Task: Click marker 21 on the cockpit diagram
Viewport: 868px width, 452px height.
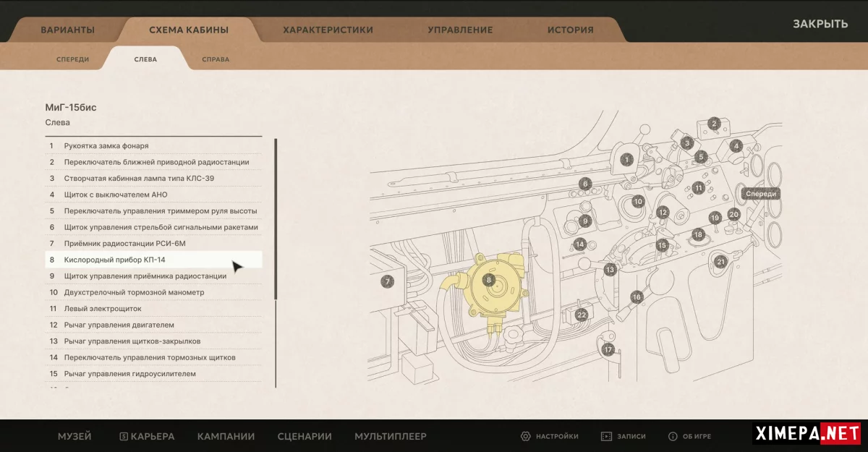Action: 720,262
